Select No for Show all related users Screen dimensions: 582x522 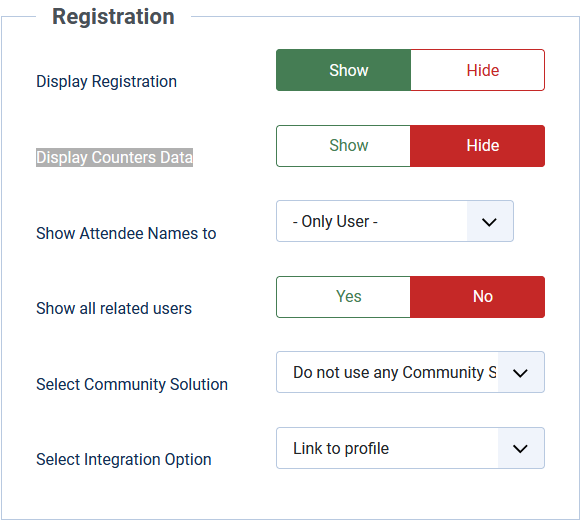tap(478, 297)
